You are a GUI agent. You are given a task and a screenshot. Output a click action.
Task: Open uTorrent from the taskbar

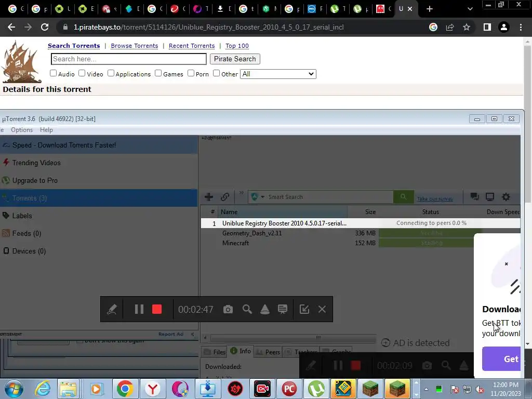tap(316, 389)
